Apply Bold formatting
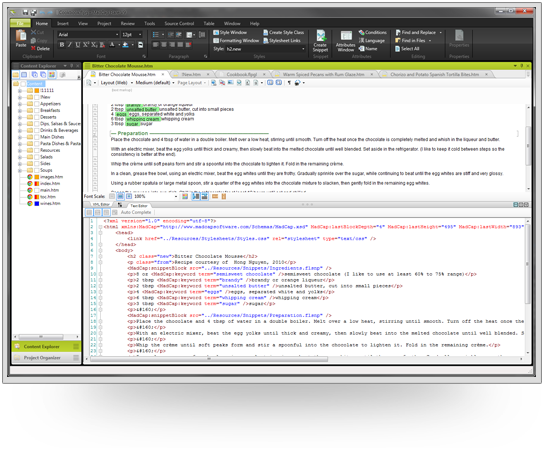 click(x=62, y=44)
